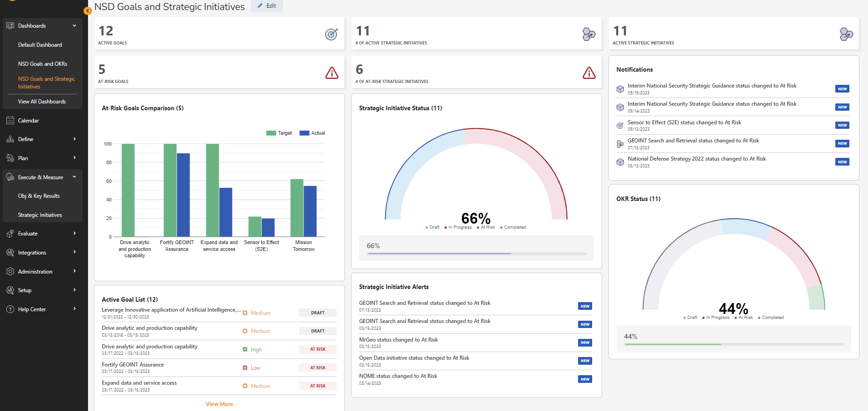
Task: Expand the Plan sidebar menu
Action: [74, 158]
